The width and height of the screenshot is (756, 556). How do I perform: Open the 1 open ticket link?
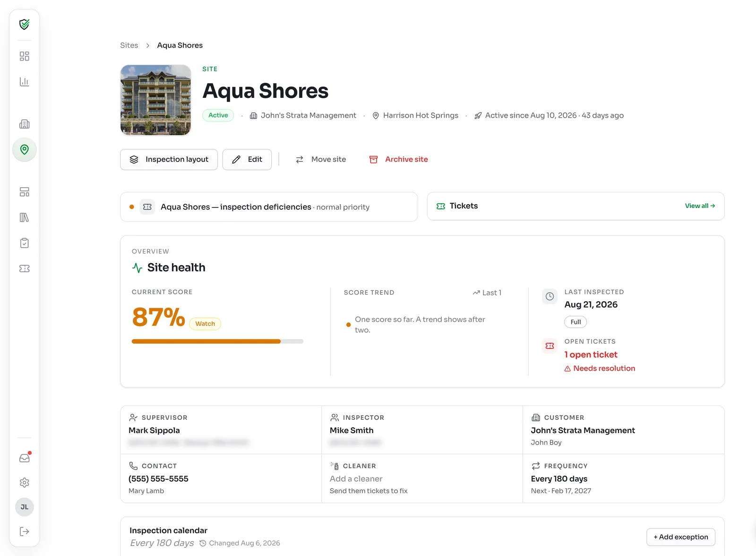(x=591, y=355)
